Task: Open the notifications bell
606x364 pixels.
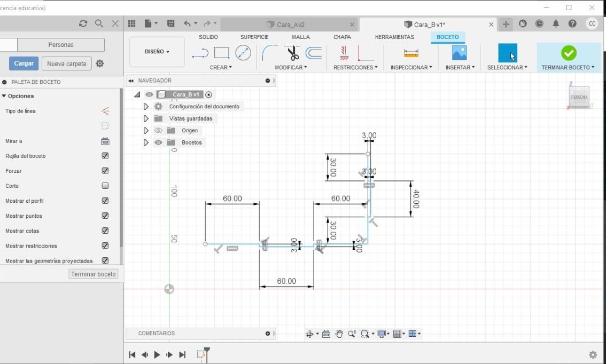Action: click(x=556, y=24)
